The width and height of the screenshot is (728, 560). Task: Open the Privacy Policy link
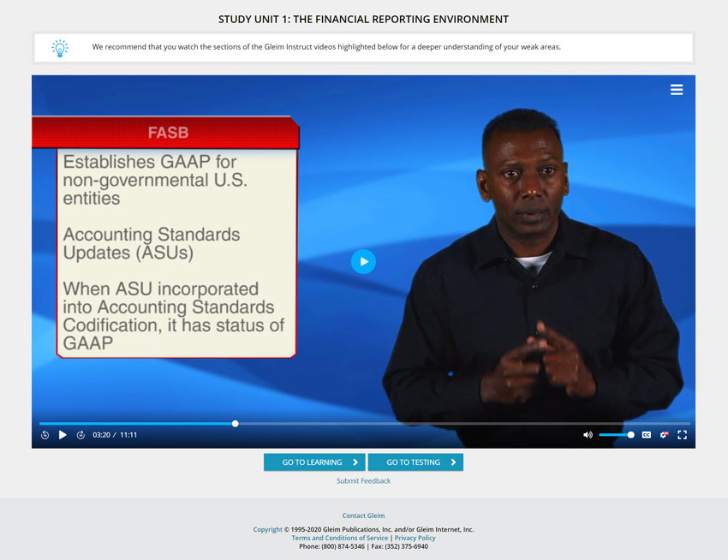pos(415,539)
